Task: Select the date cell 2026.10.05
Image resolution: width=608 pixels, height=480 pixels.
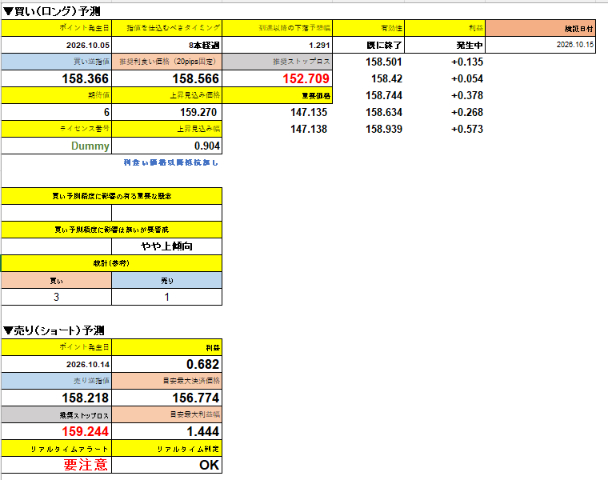Action: coord(56,45)
